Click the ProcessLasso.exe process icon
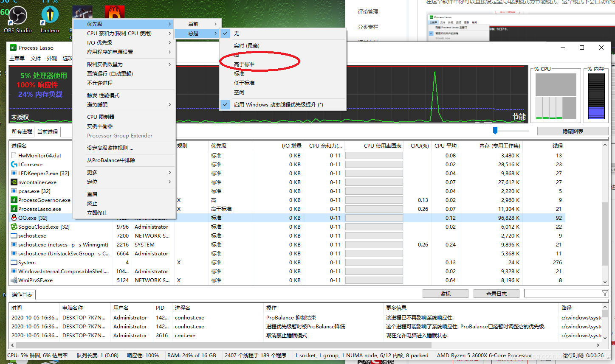 pos(14,209)
